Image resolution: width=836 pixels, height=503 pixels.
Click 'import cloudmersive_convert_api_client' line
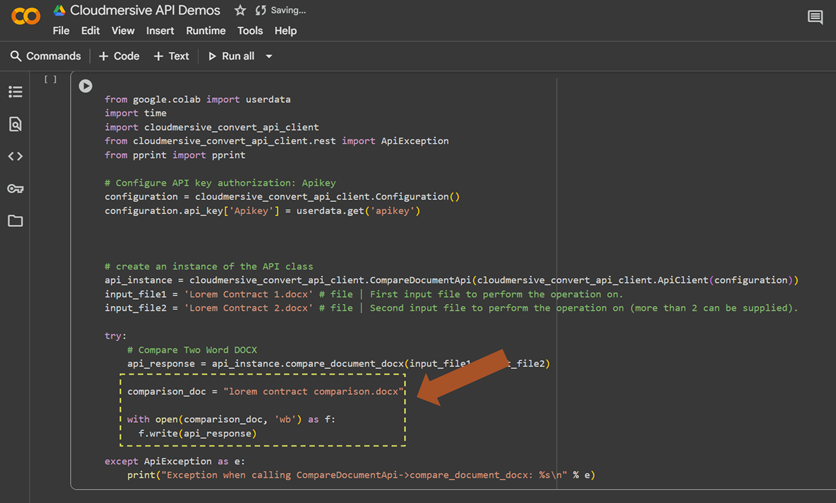(212, 127)
